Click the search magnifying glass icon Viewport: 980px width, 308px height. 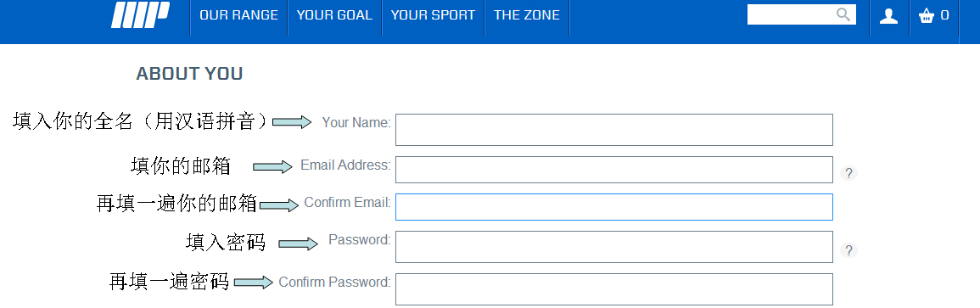coord(843,14)
